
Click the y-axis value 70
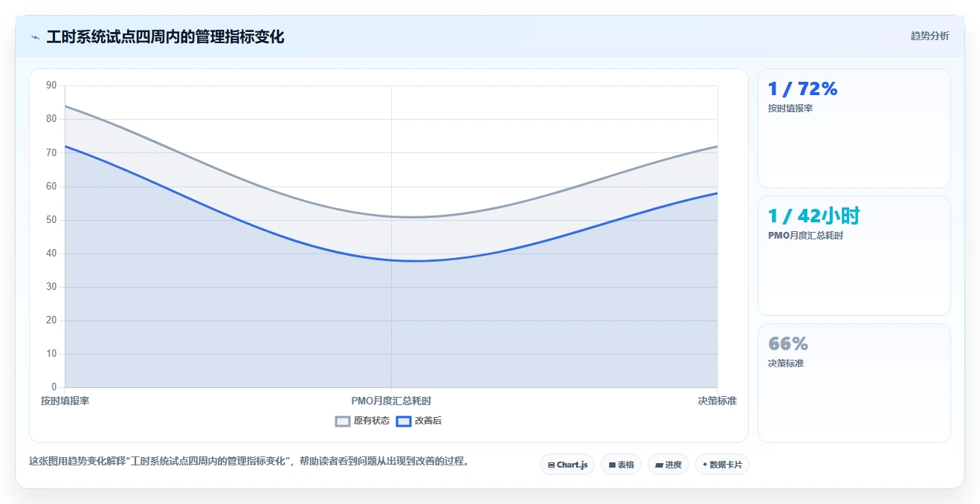click(x=51, y=152)
